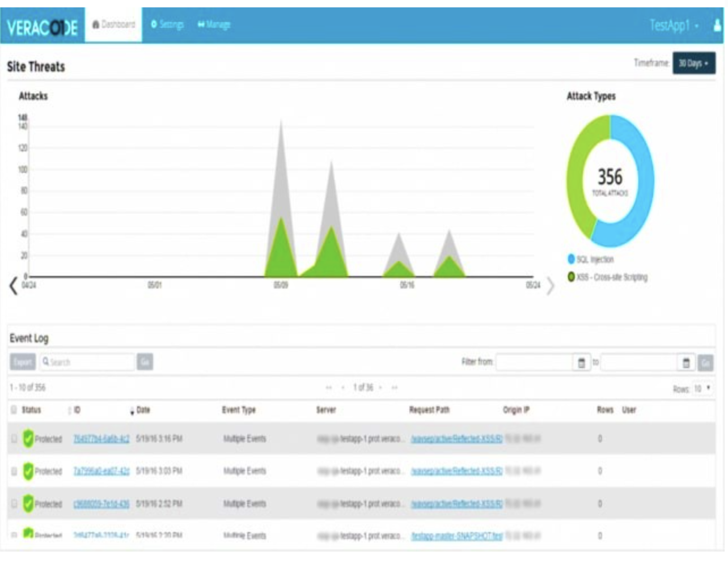Open the first event ID link
Image resolution: width=728 pixels, height=568 pixels.
[101, 439]
